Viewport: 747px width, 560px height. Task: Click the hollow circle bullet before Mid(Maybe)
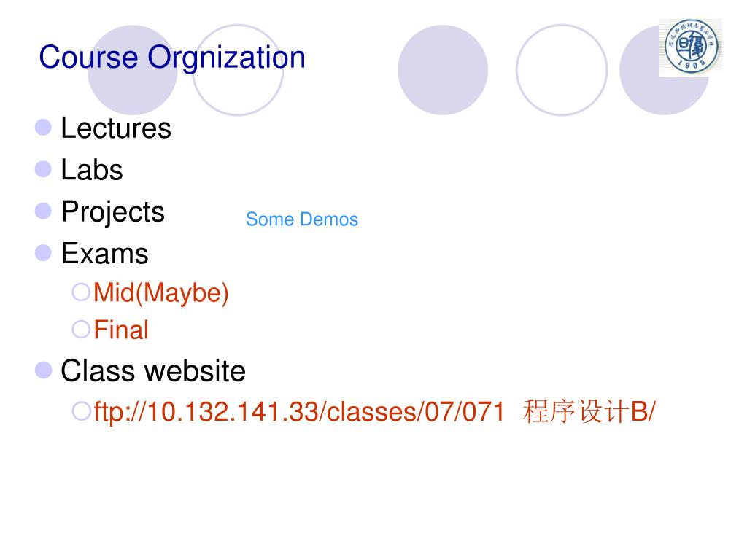(x=81, y=292)
